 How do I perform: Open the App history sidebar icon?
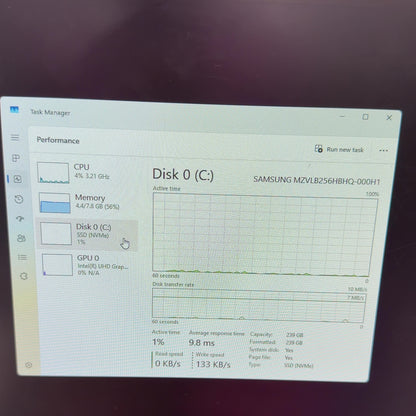coord(19,199)
